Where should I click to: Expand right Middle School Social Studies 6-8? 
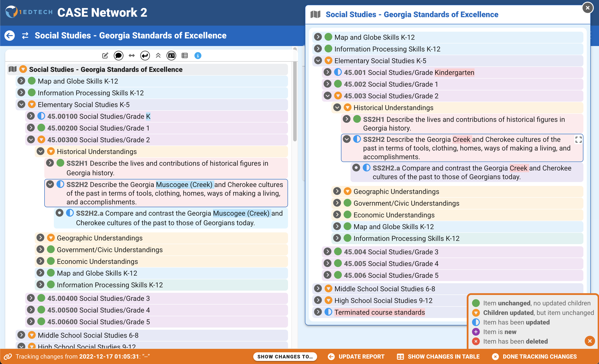318,288
